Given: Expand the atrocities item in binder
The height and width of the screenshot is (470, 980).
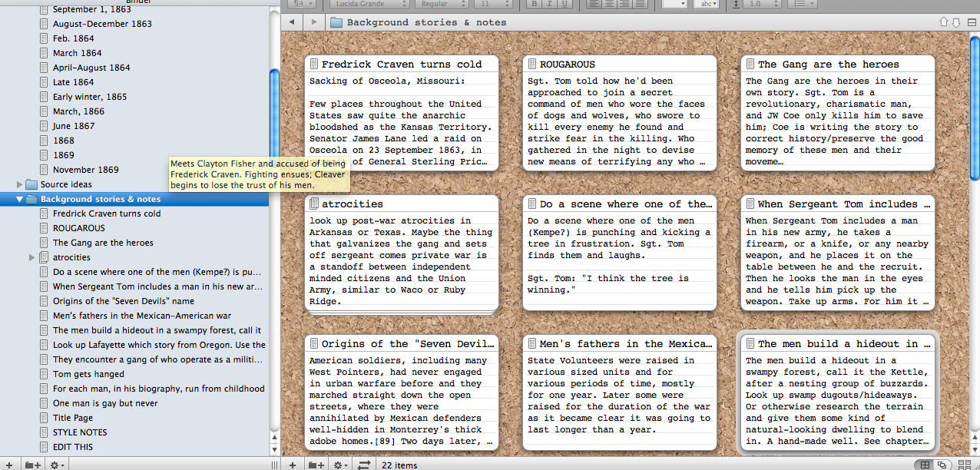Looking at the screenshot, I should click(32, 257).
